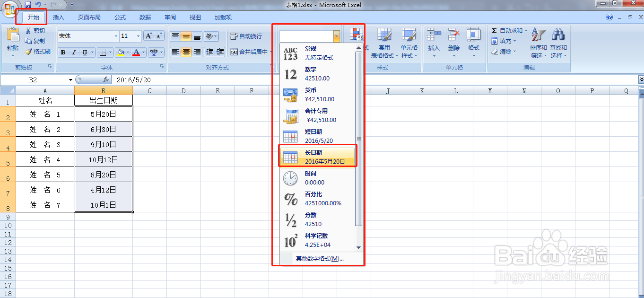Go to the 视图 tab
Screen dimensions: 644x298
coord(195,18)
